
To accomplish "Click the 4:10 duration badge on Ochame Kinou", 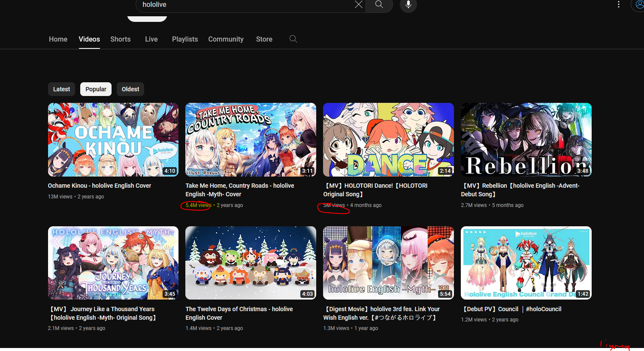I will tap(170, 171).
